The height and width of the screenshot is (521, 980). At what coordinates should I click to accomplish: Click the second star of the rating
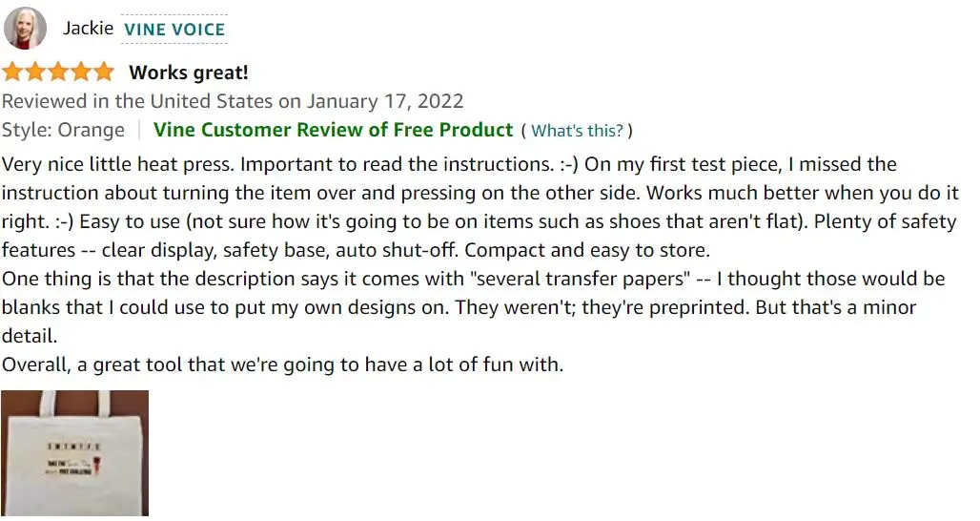pyautogui.click(x=35, y=73)
